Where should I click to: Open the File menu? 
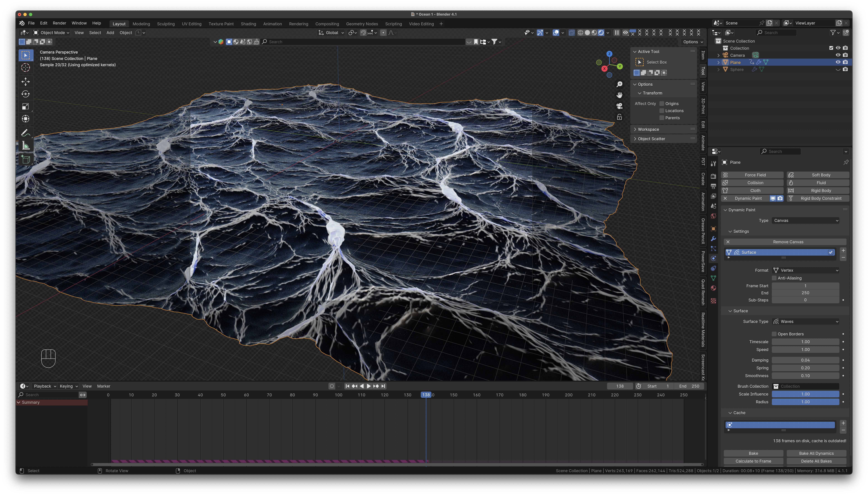31,23
